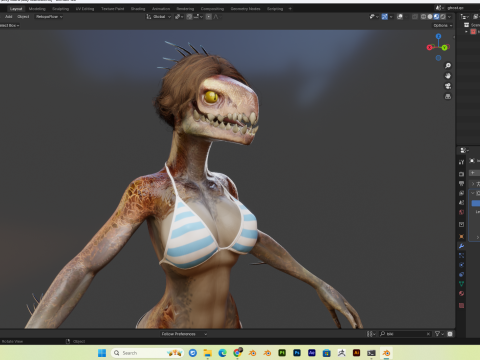Click the blue Z axis on navigation gizmo

click(438, 36)
